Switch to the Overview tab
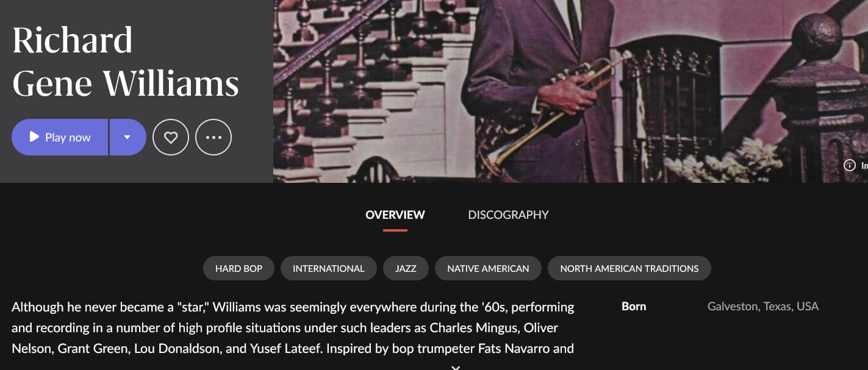868x370 pixels. (x=395, y=215)
